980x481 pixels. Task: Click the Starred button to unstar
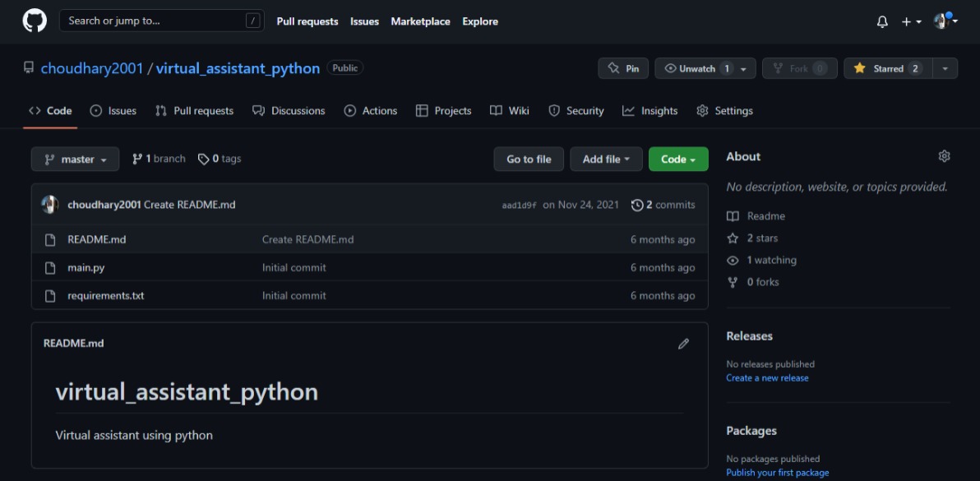(x=888, y=68)
